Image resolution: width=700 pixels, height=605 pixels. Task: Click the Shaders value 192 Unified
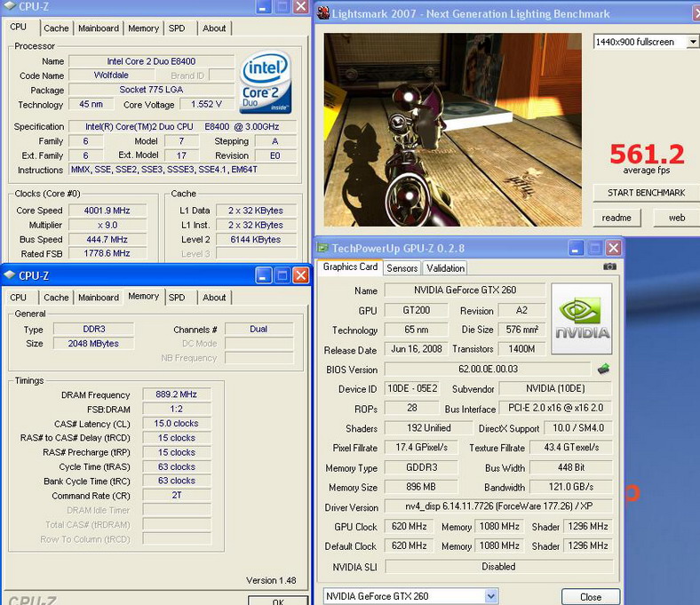point(428,427)
